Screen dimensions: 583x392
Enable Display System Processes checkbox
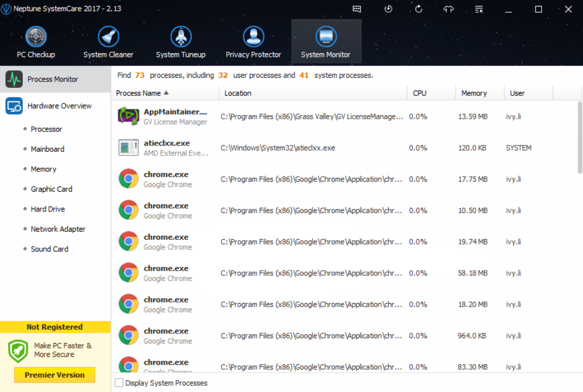point(119,383)
